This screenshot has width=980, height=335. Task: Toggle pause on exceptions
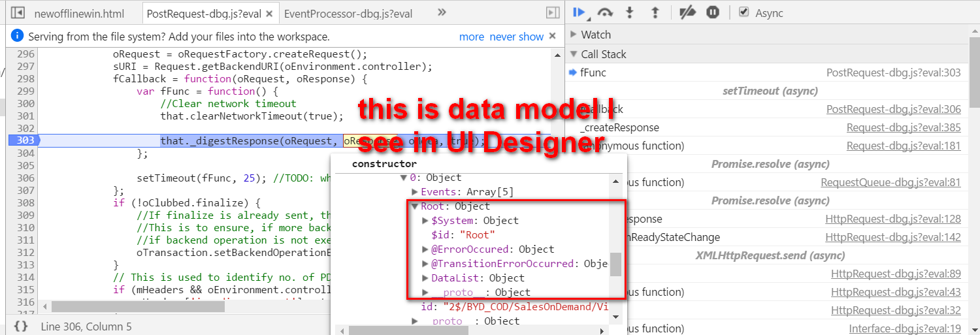(x=713, y=12)
